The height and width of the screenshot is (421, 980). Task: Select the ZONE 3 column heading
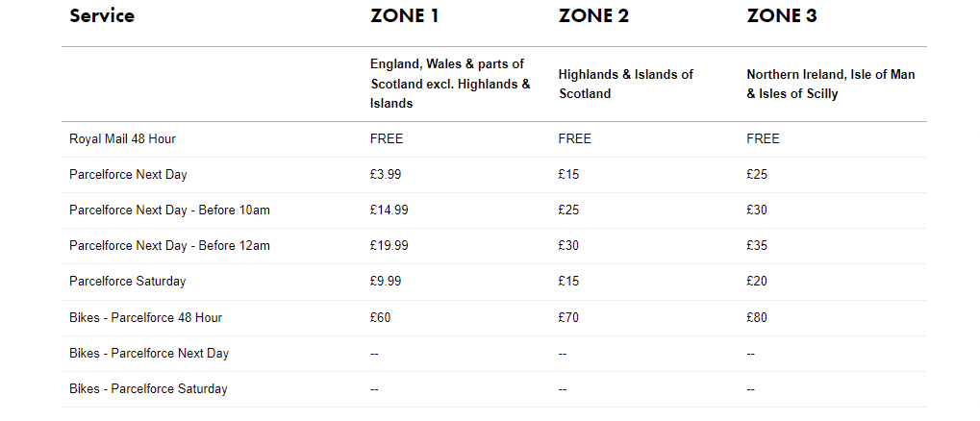click(782, 15)
